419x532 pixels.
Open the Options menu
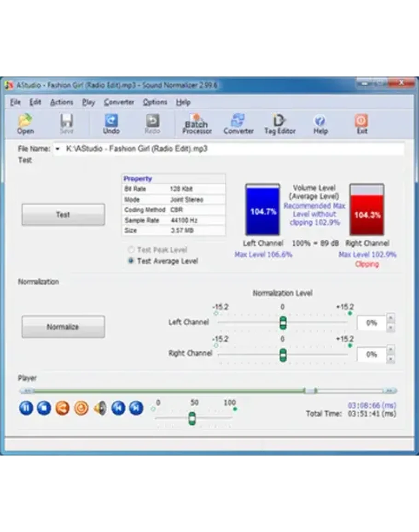pyautogui.click(x=155, y=102)
